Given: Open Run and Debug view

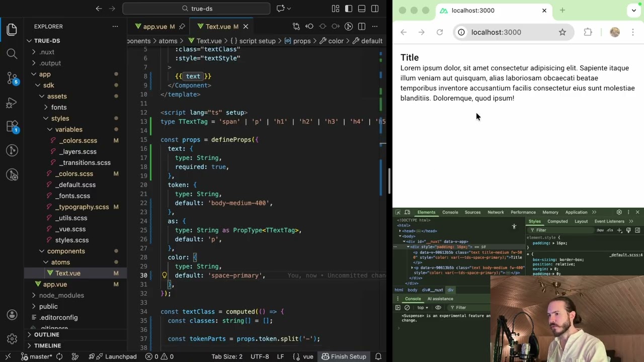Looking at the screenshot, I should click(x=12, y=102).
